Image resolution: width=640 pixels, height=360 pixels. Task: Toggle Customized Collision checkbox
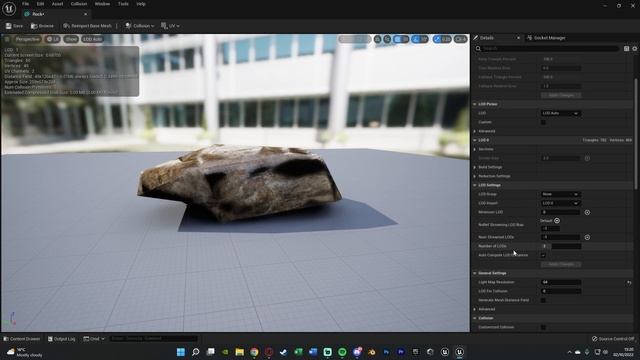pyautogui.click(x=543, y=327)
